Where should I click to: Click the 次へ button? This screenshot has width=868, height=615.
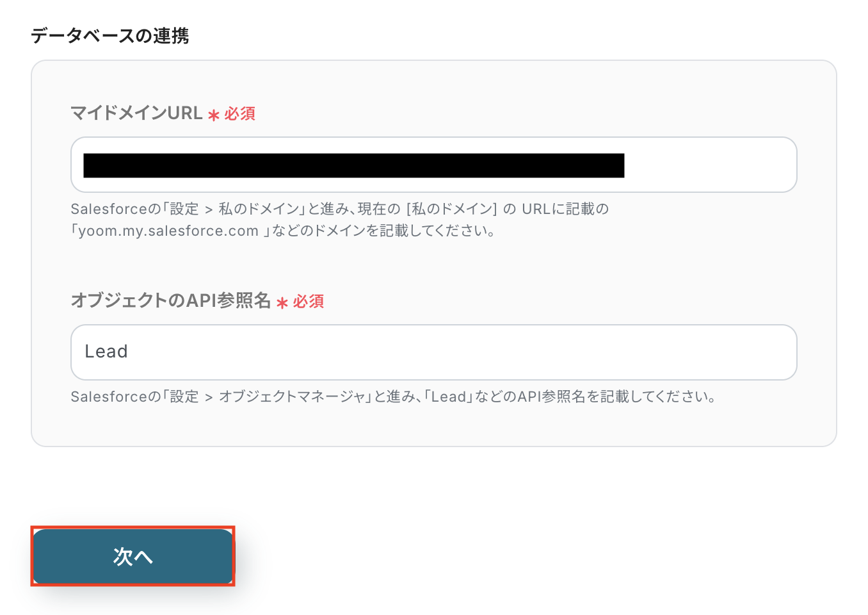point(133,556)
